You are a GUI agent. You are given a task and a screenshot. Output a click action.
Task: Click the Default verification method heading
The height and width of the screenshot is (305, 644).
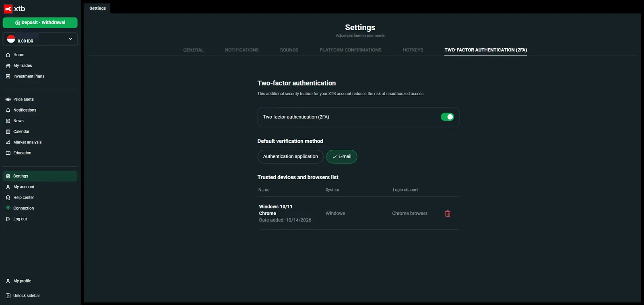click(x=290, y=141)
